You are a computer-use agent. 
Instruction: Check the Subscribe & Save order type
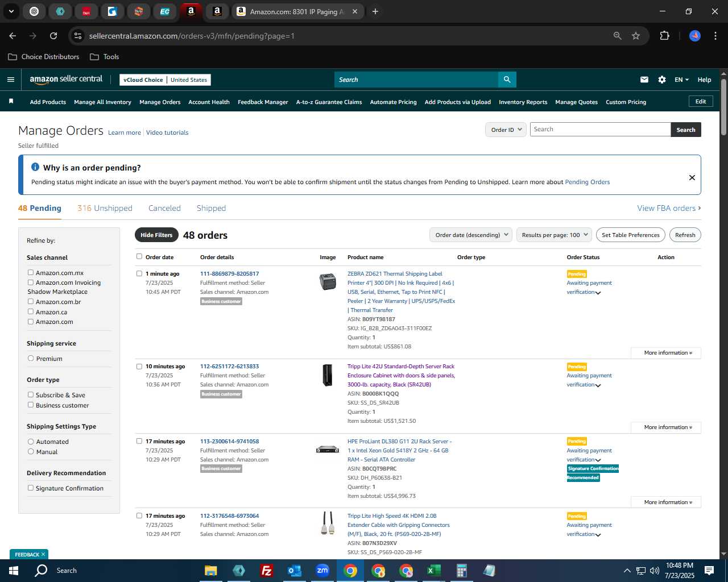pyautogui.click(x=31, y=394)
